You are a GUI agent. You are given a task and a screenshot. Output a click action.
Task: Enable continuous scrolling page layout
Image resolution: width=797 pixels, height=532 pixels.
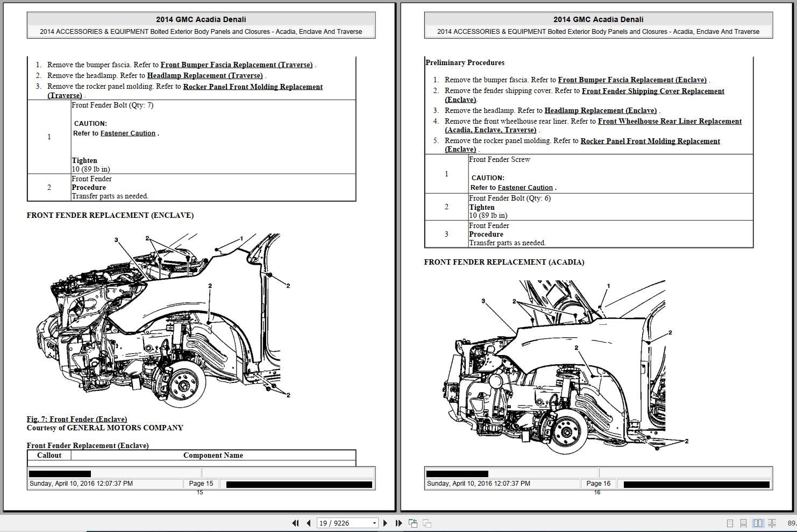[743, 522]
